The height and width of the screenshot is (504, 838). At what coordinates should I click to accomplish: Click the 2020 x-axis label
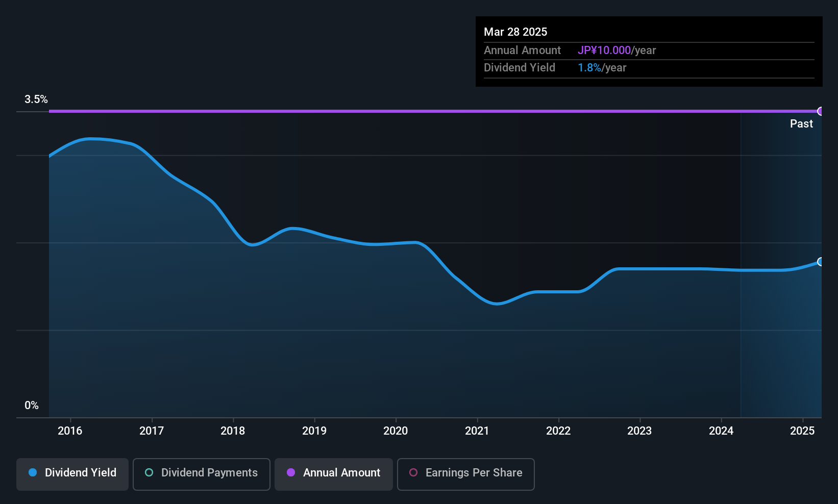tap(396, 431)
